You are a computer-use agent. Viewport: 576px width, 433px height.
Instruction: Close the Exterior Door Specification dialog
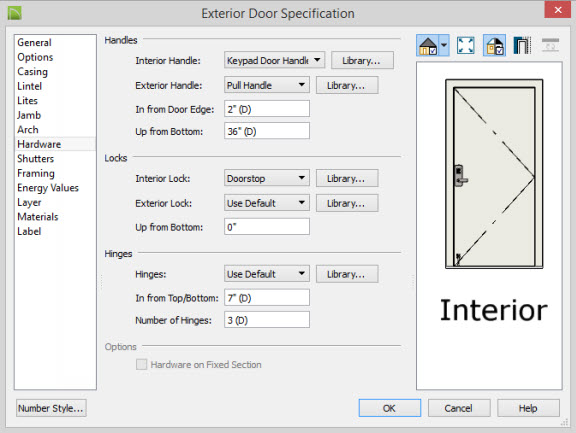pos(557,10)
